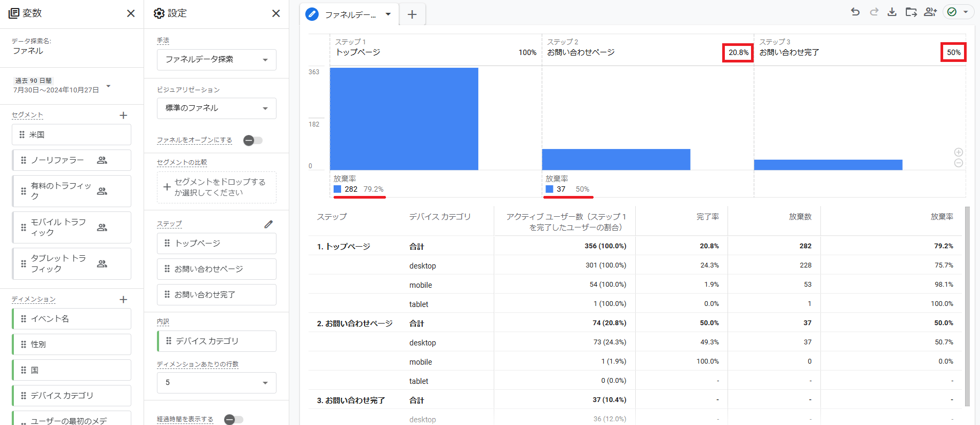Select the お問い合わせページ step item
The height and width of the screenshot is (425, 980).
pos(216,269)
